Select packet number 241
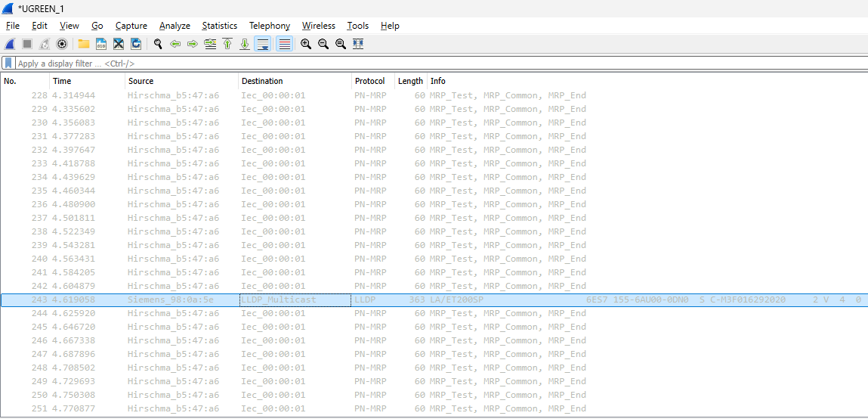This screenshot has width=868, height=419. pos(434,272)
